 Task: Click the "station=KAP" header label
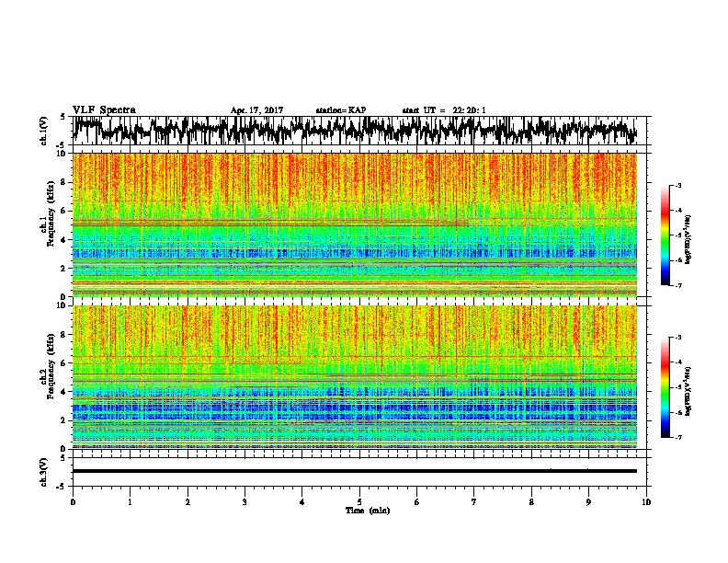click(x=341, y=110)
